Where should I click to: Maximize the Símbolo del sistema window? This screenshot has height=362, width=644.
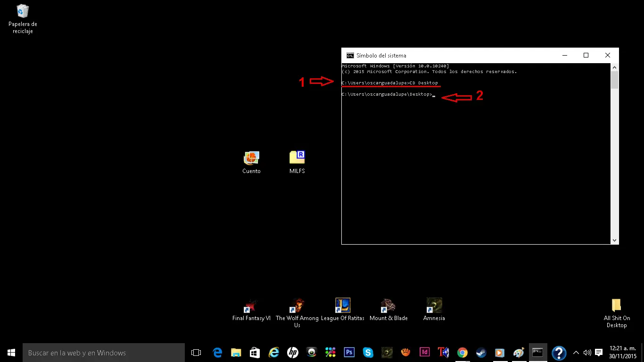click(x=586, y=56)
